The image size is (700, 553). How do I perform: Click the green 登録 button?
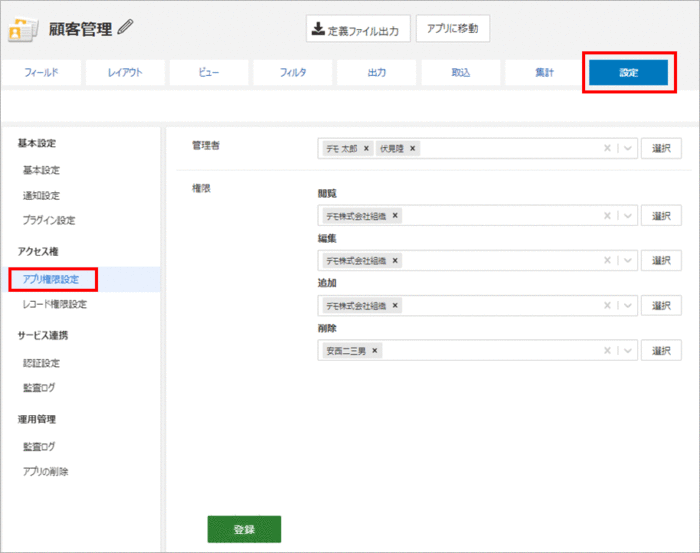coord(244,529)
